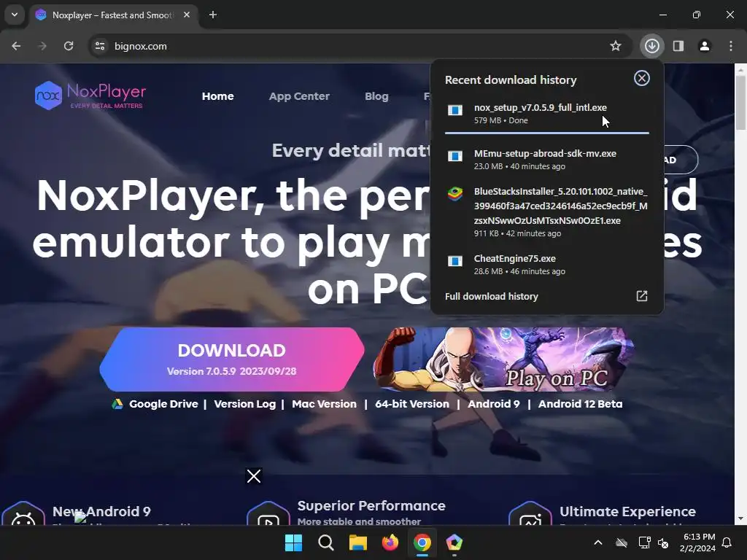Open the Chrome side panel icon
Viewport: 747px width, 560px height.
point(678,46)
